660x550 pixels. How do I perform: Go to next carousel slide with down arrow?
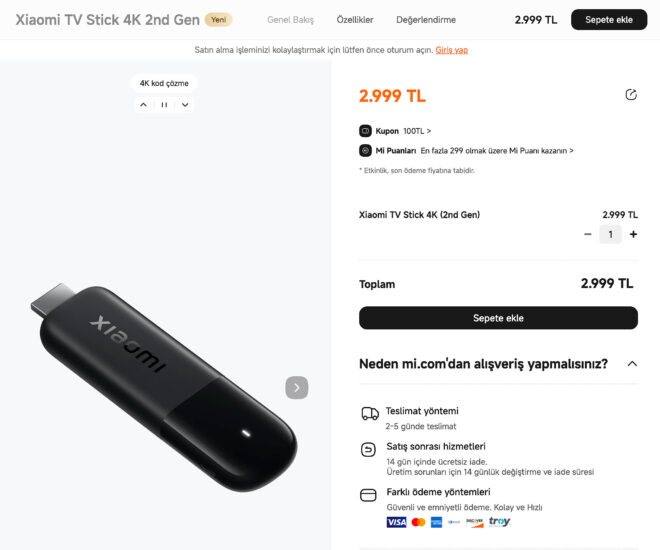coord(185,105)
